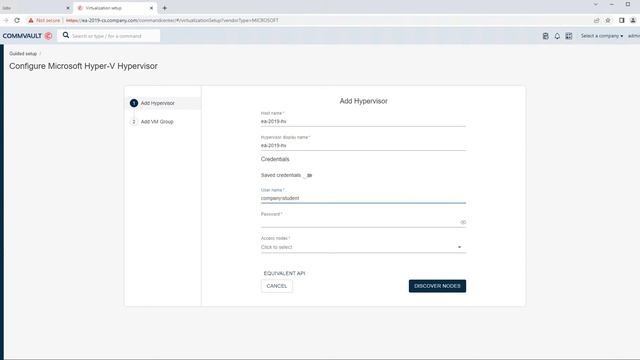Select step 1 Add Hypervisor
The image size is (640, 360).
tap(162, 103)
